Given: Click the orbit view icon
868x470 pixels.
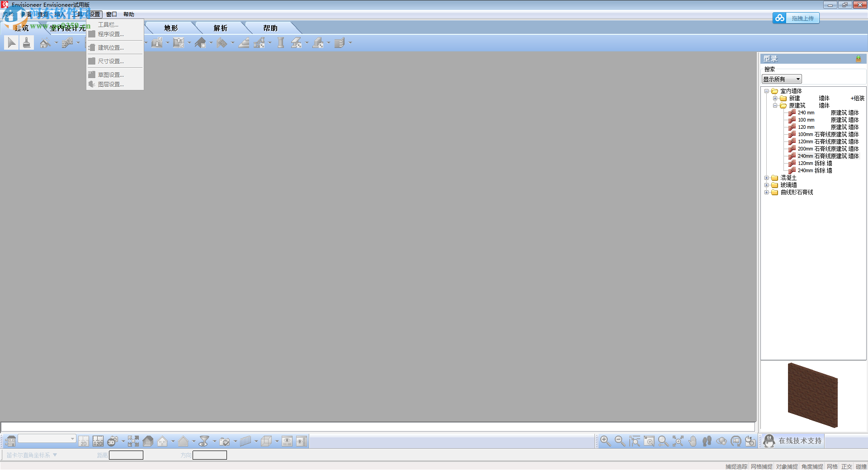Looking at the screenshot, I should click(x=722, y=441).
